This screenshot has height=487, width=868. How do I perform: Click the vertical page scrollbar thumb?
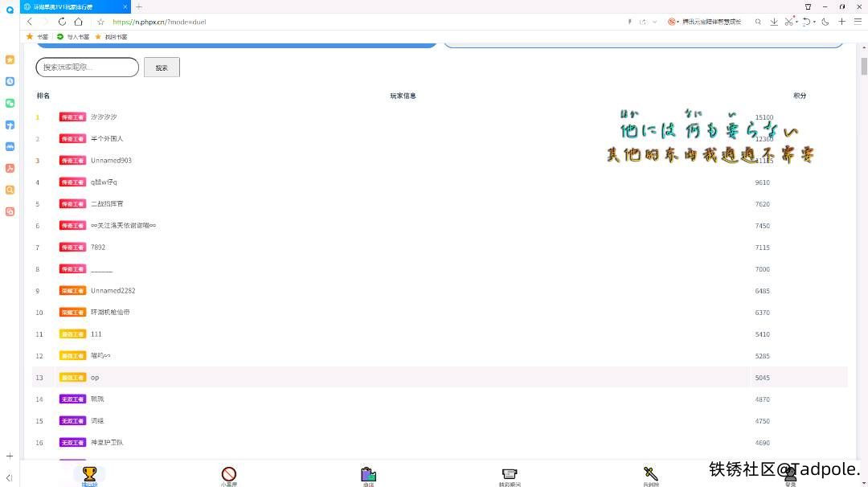(x=864, y=66)
